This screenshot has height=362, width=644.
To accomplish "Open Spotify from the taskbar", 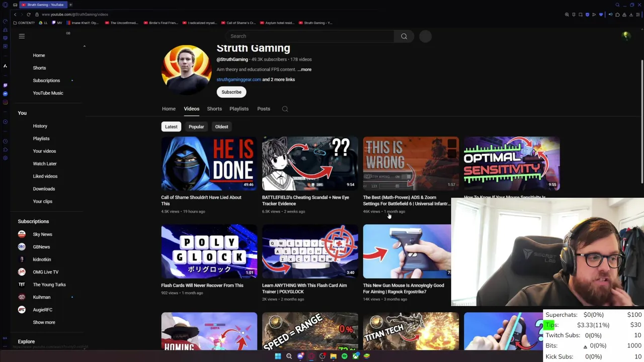I will pyautogui.click(x=345, y=356).
